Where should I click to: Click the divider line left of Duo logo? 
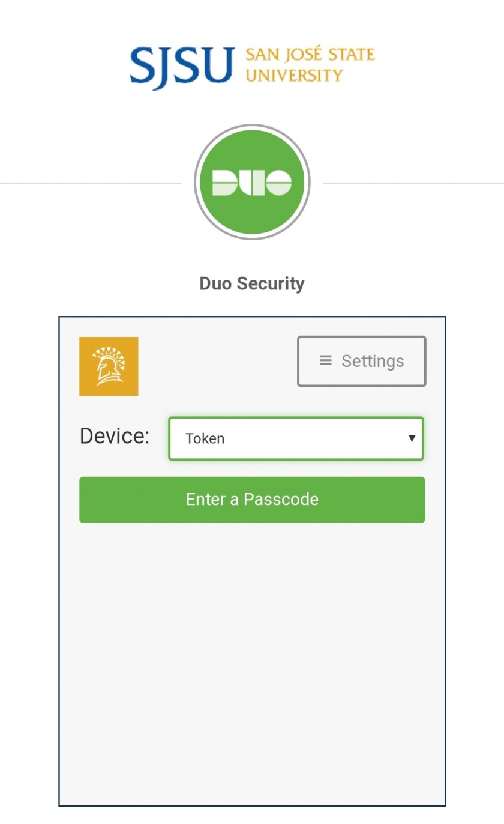[91, 183]
